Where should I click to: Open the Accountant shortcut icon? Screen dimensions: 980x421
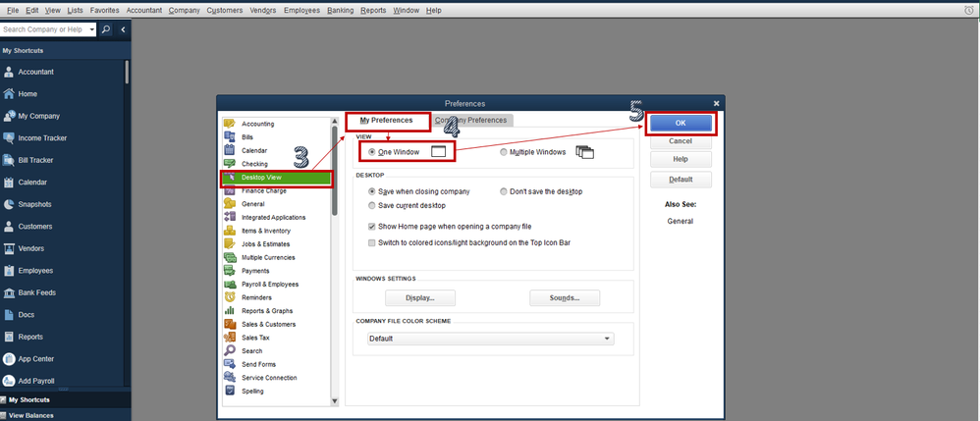pos(9,72)
